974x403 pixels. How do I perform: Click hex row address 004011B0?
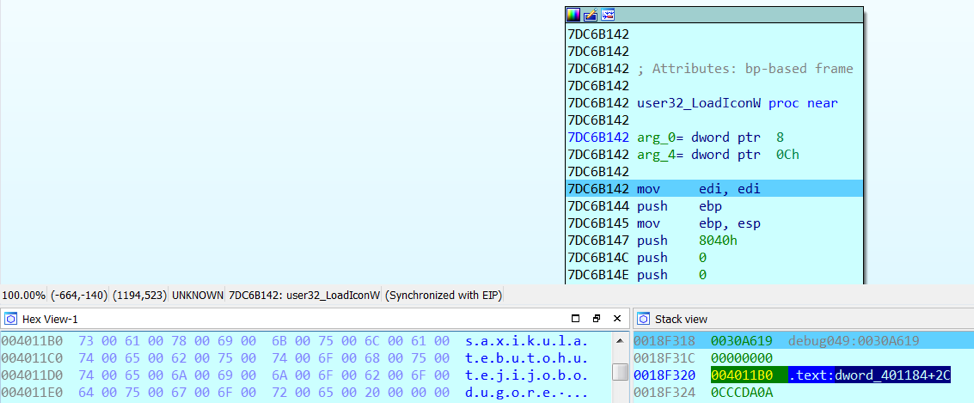[32, 341]
